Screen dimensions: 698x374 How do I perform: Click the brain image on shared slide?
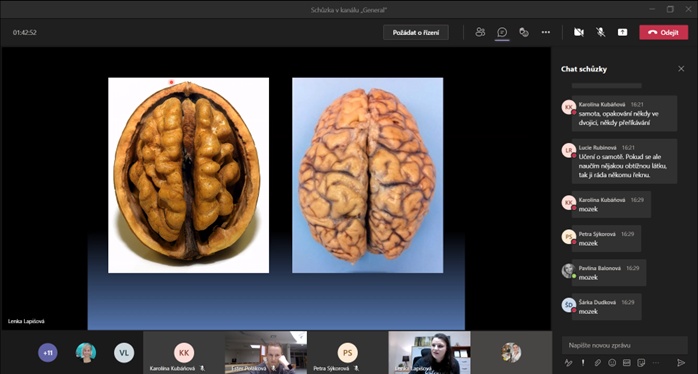click(367, 175)
